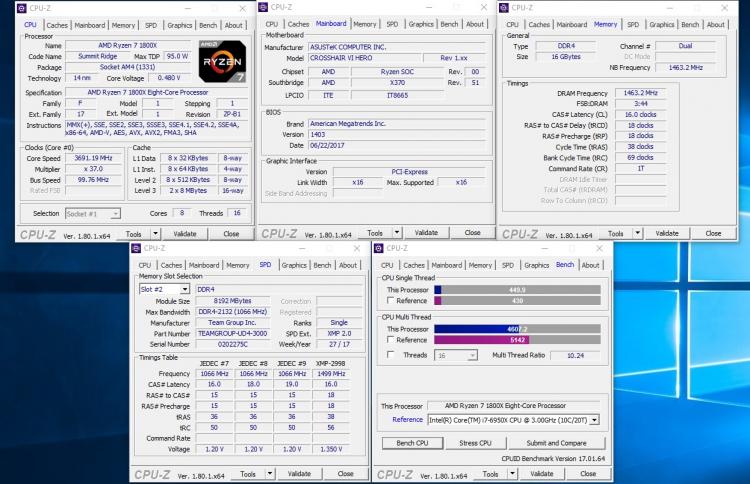Screen dimensions: 750x484
Task: Click CPU-Z icon in Memory window title bar
Action: (x=504, y=8)
